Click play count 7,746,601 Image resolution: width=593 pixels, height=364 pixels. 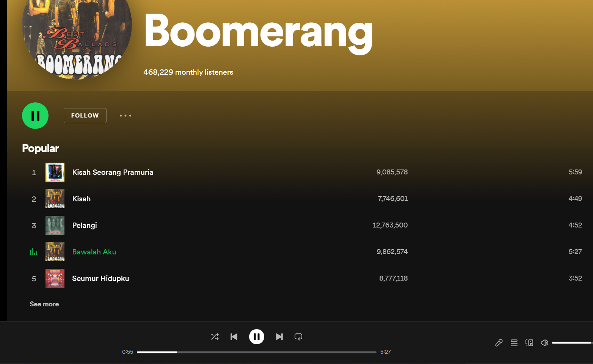[393, 199]
